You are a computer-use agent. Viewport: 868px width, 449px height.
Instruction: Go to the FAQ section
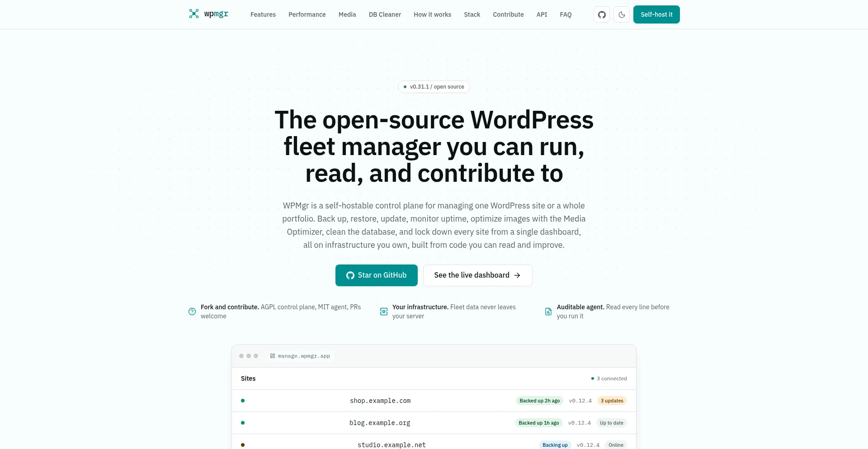(566, 14)
